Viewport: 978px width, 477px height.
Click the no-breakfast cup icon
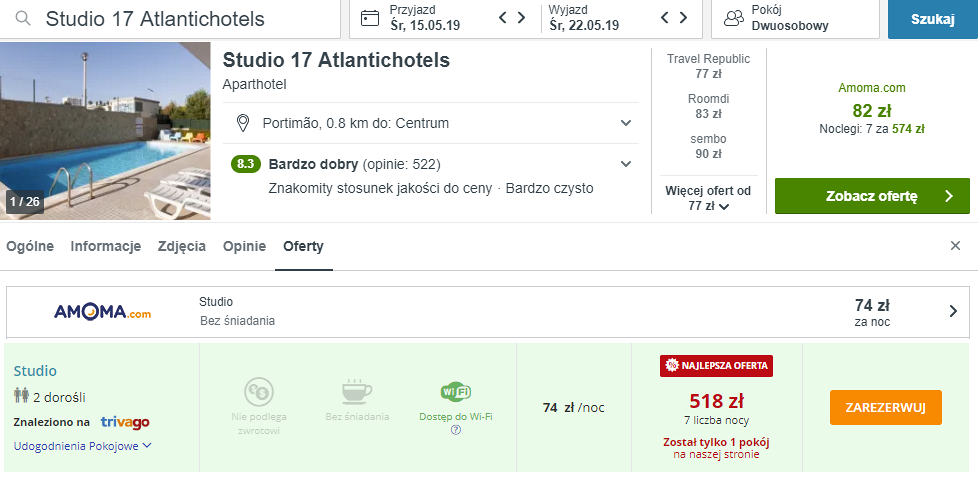357,392
